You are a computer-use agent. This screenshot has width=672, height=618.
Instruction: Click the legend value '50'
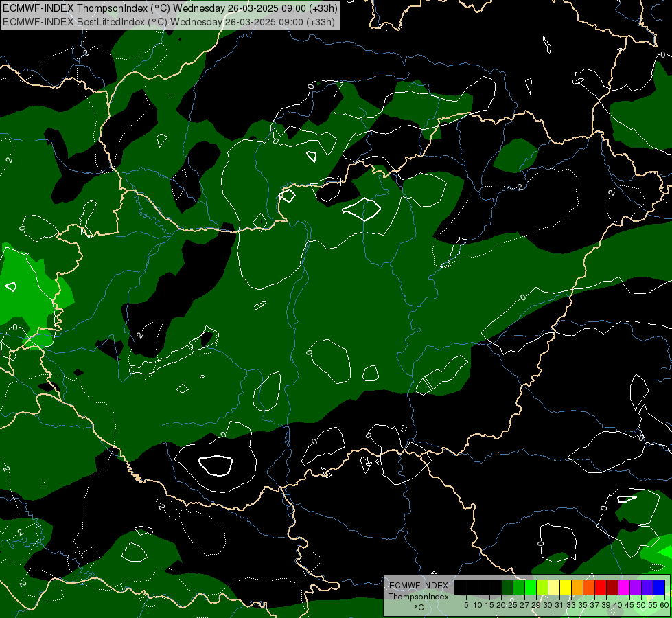coord(641,605)
